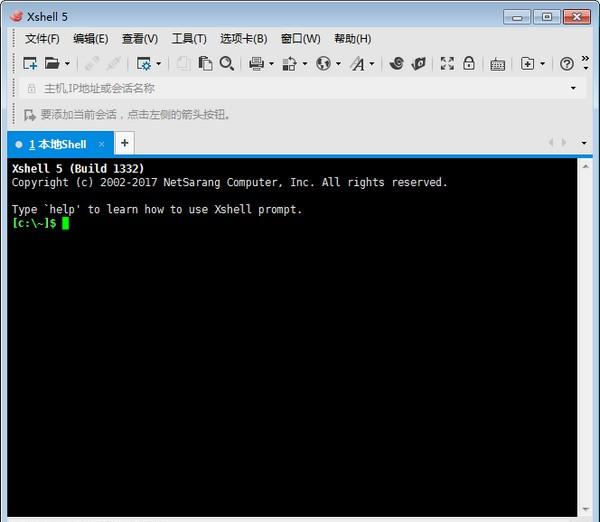Open session Properties gear icon

point(143,64)
